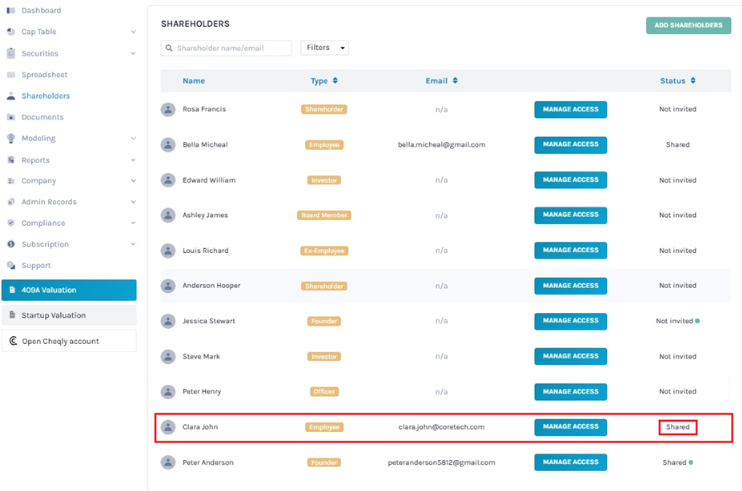
Task: Click the search magnifier icon
Action: click(169, 48)
